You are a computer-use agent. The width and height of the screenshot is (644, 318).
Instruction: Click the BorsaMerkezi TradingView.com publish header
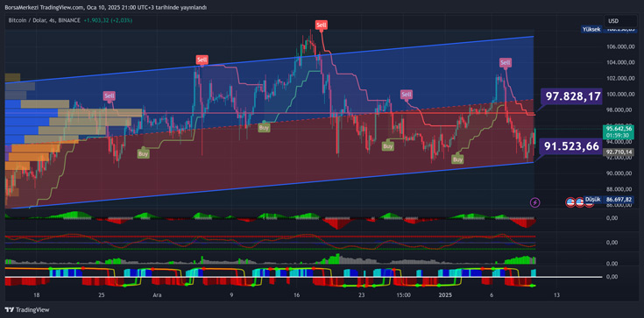(x=105, y=7)
